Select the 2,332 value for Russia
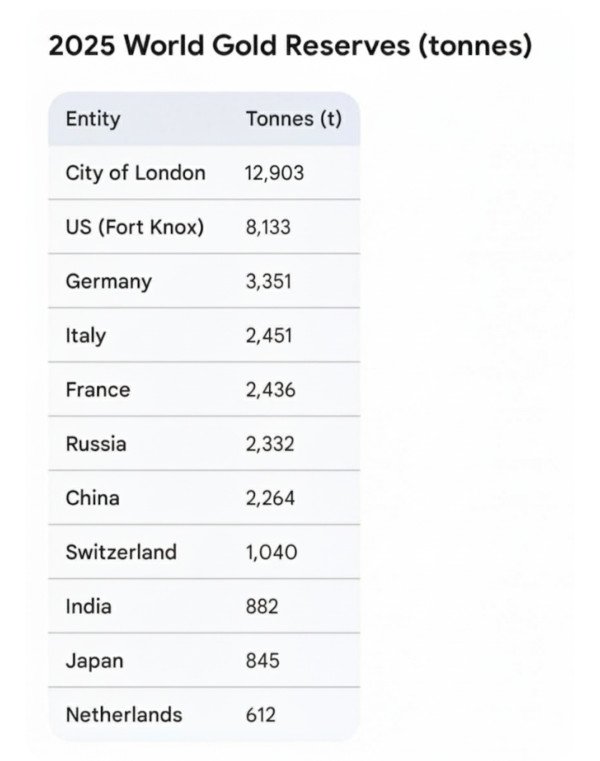600x761 pixels. click(x=270, y=443)
